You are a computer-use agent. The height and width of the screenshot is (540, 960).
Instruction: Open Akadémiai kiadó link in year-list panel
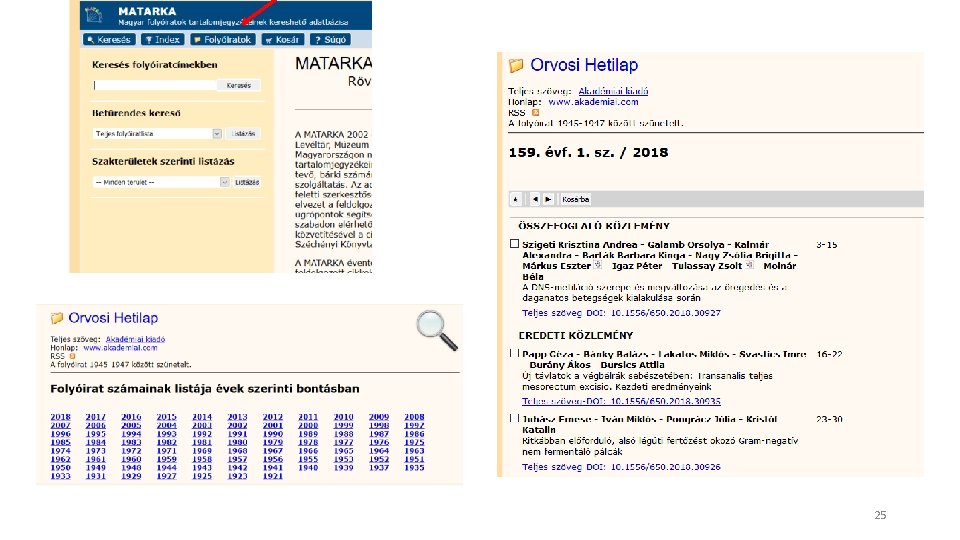click(x=135, y=339)
